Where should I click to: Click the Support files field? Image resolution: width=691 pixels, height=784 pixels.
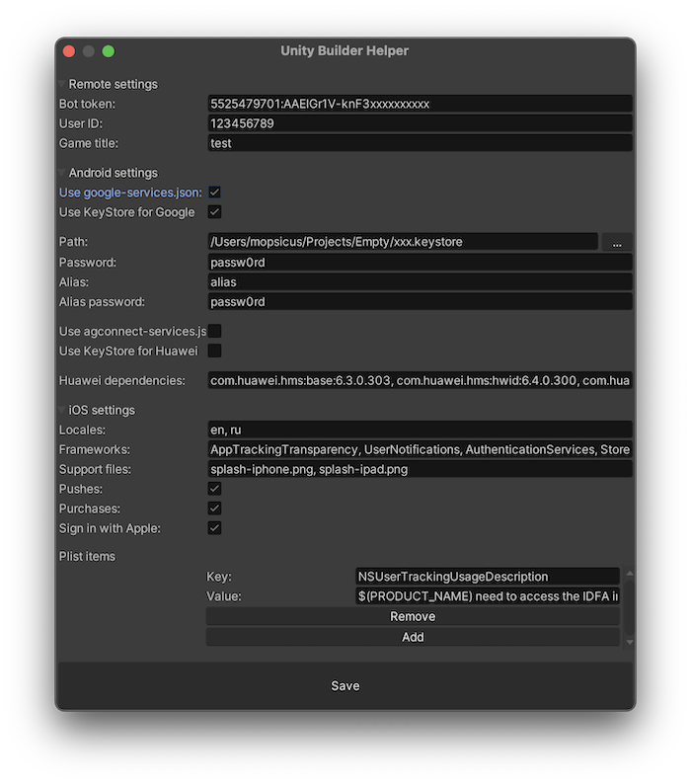420,469
